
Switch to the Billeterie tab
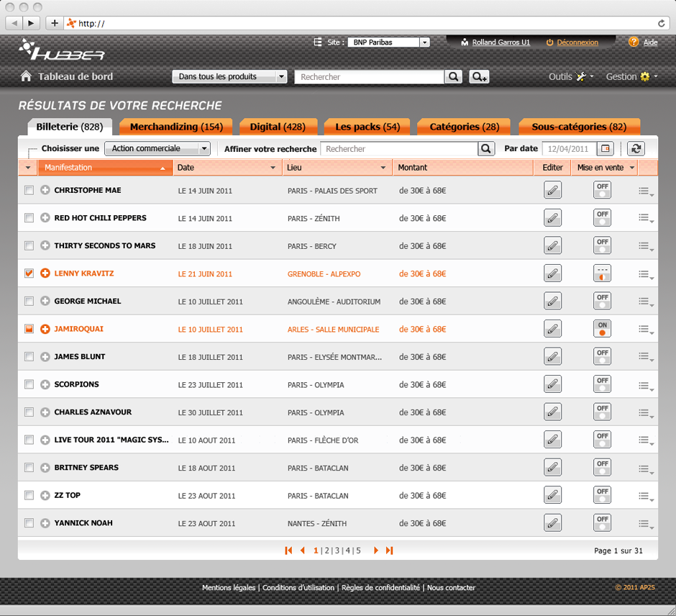tap(70, 127)
